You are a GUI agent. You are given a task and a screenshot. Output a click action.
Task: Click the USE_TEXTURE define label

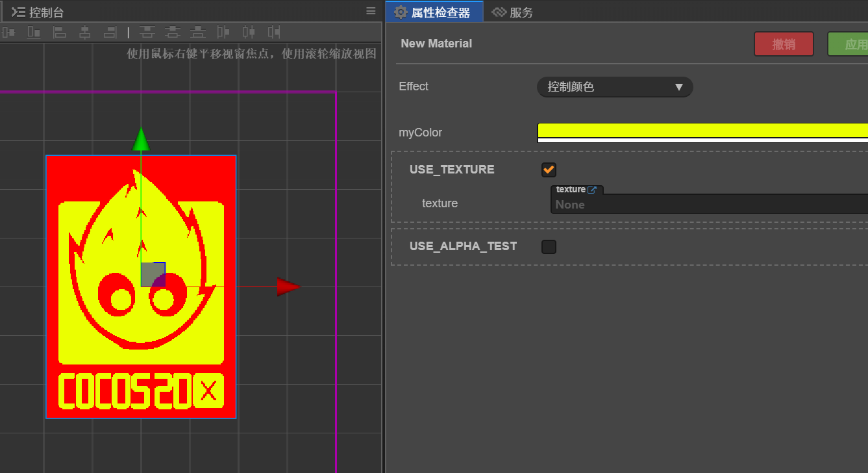[x=452, y=170]
